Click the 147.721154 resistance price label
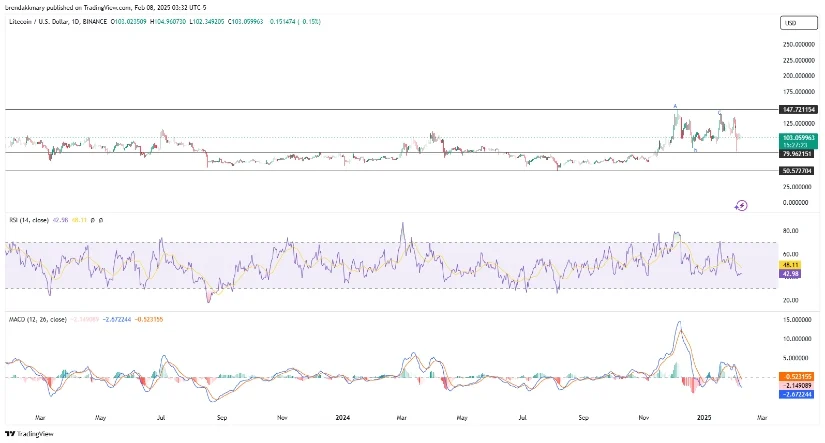 [798, 108]
